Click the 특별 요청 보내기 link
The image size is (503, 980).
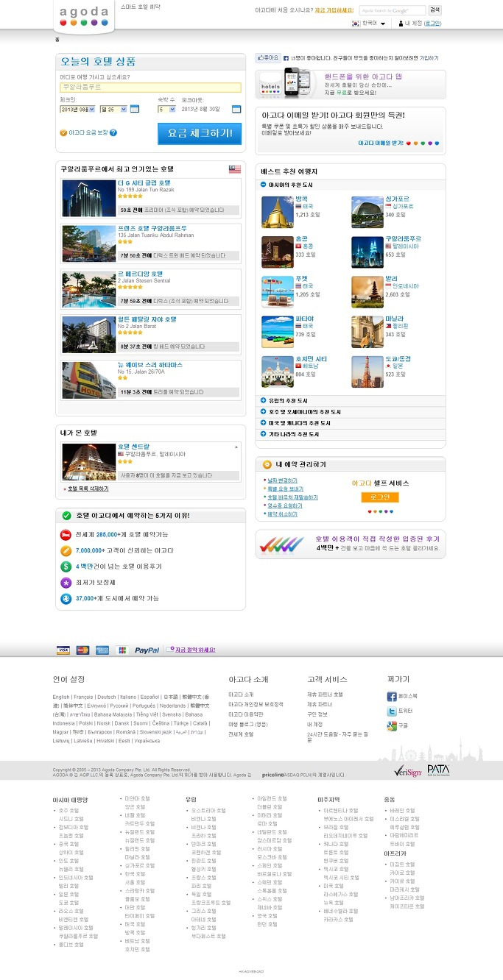285,489
